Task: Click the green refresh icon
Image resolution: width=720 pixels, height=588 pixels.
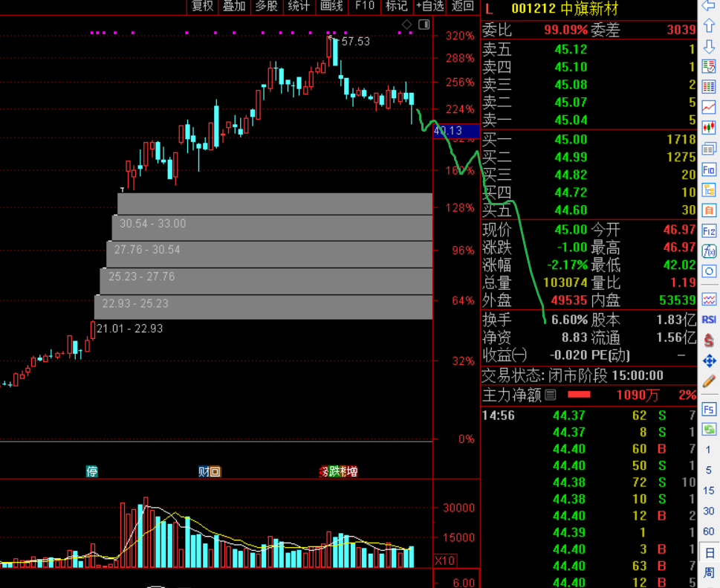Action: click(x=709, y=430)
